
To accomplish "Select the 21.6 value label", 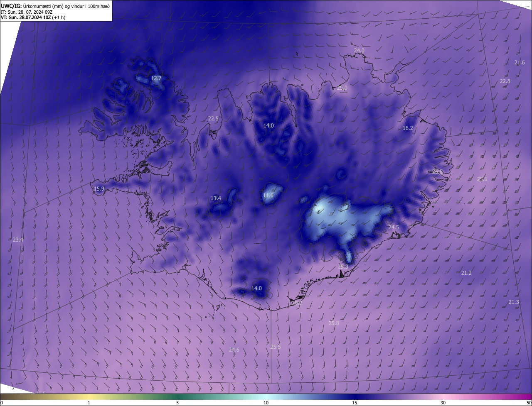I will tap(520, 63).
